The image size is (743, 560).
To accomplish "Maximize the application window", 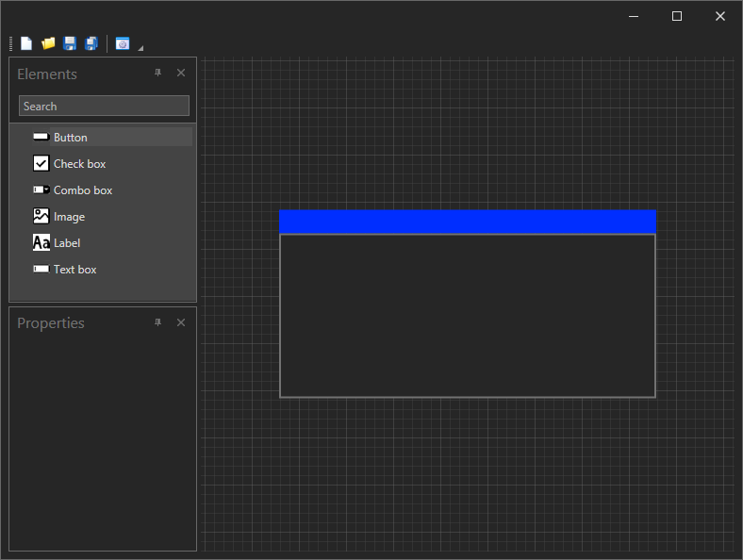I will tap(677, 16).
